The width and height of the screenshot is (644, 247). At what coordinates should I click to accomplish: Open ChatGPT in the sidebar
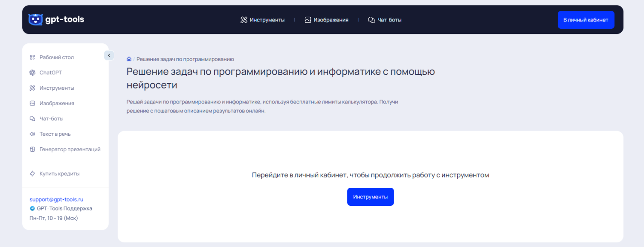click(51, 73)
